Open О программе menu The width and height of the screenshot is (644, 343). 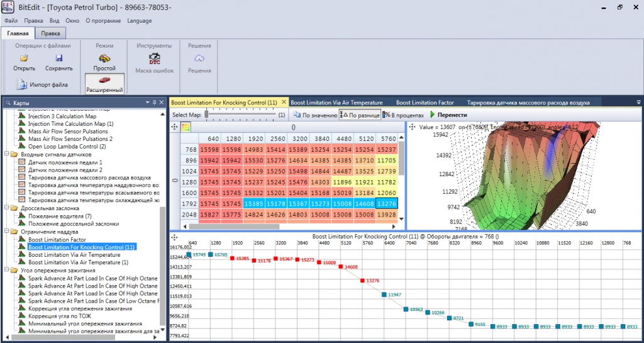pyautogui.click(x=103, y=21)
